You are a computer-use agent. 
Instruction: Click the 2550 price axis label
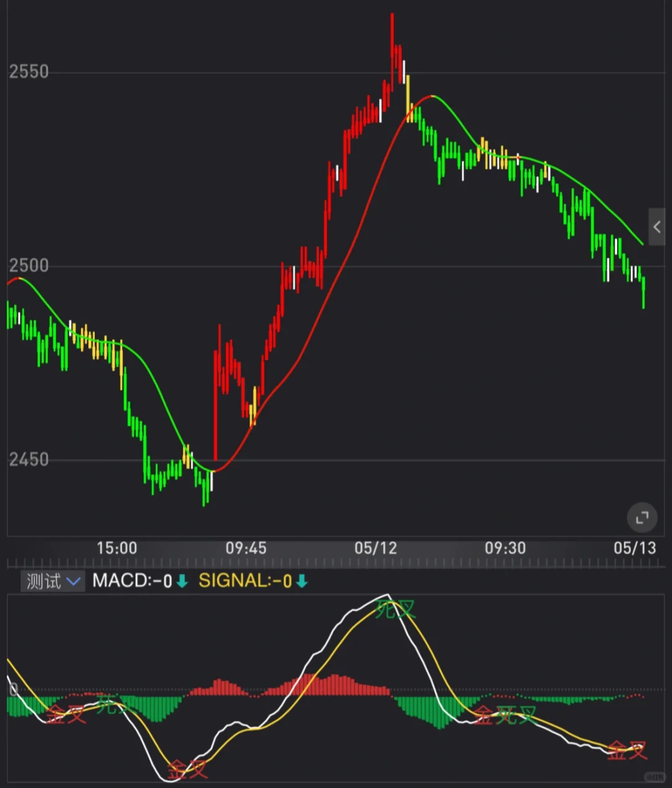click(x=29, y=72)
